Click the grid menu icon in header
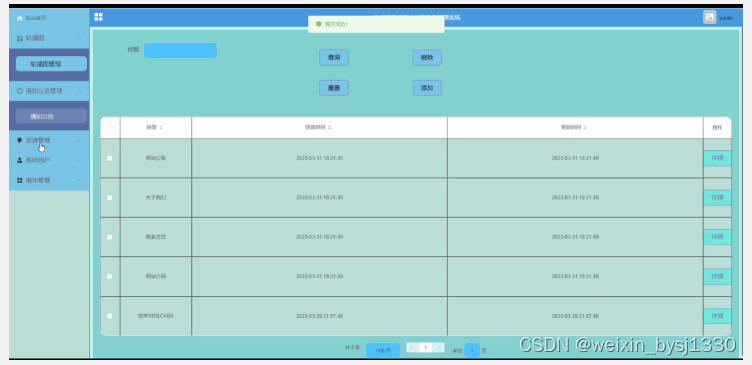 [x=98, y=17]
